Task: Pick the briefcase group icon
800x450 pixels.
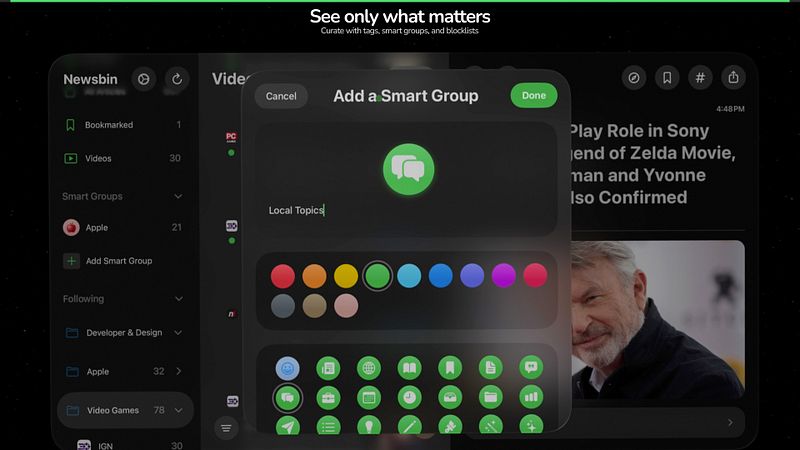Action: pyautogui.click(x=328, y=397)
